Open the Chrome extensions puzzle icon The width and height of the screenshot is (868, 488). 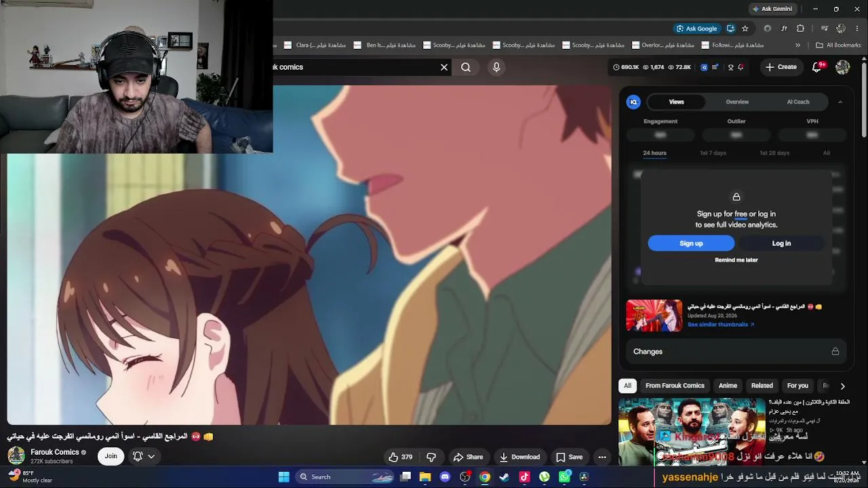tap(800, 28)
